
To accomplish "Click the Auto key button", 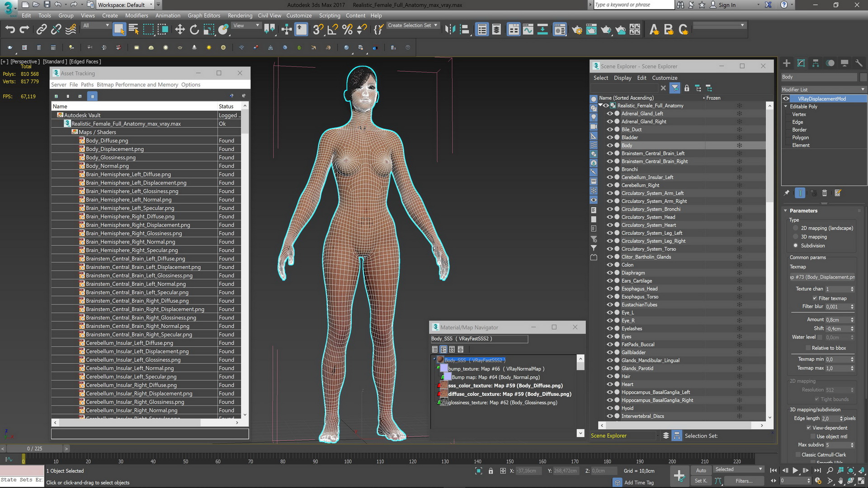I will pos(701,470).
